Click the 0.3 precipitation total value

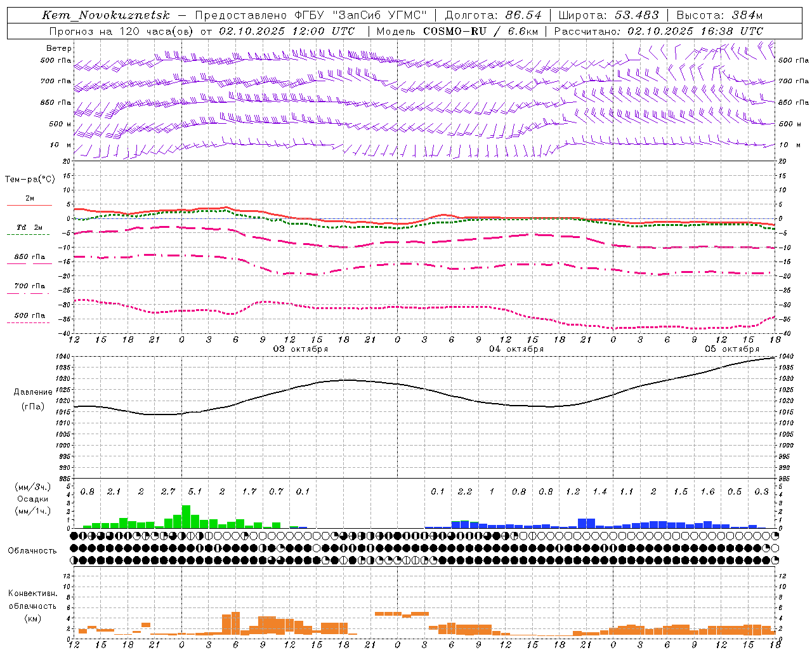[761, 492]
